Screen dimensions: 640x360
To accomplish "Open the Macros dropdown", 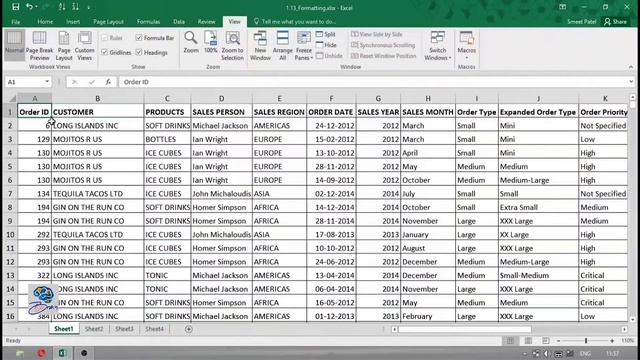I will pyautogui.click(x=467, y=46).
